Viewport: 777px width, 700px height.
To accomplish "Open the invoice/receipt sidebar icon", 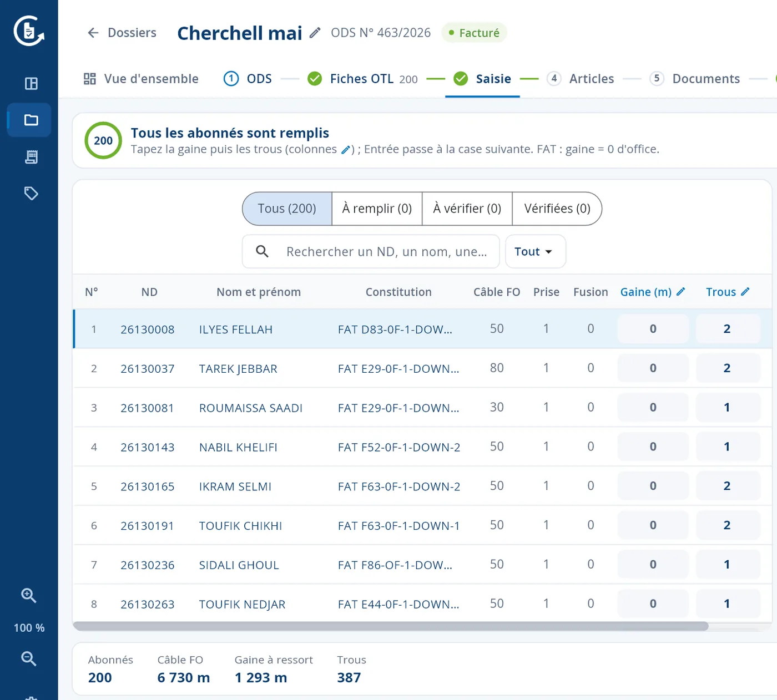I will pyautogui.click(x=31, y=157).
